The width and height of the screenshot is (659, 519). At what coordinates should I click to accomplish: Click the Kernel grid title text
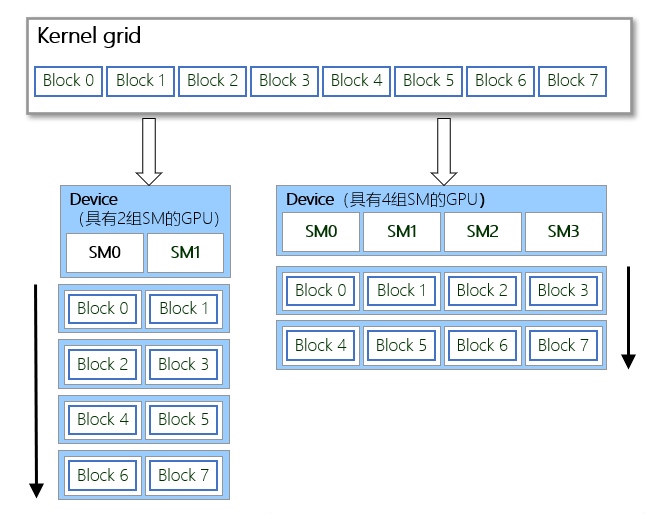coord(89,37)
